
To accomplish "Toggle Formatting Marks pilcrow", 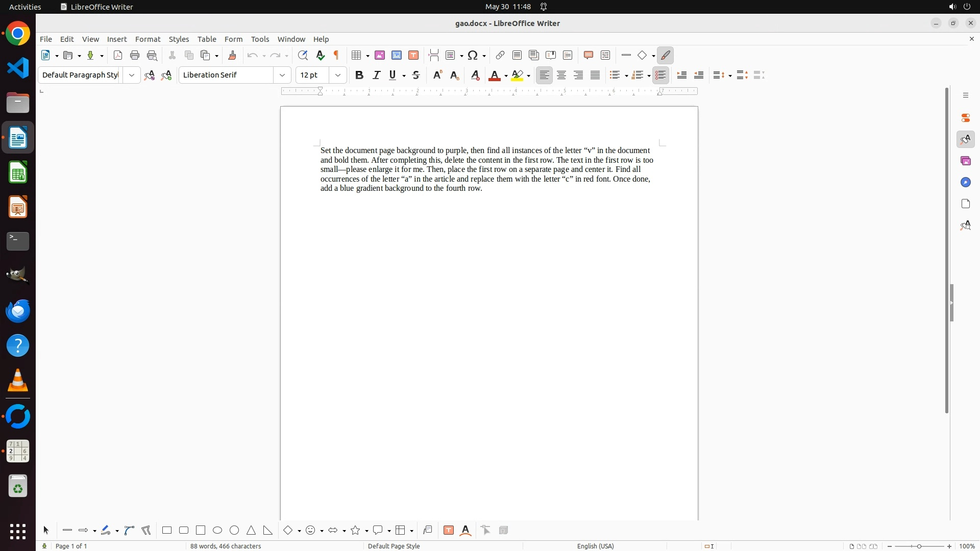I will (336, 55).
